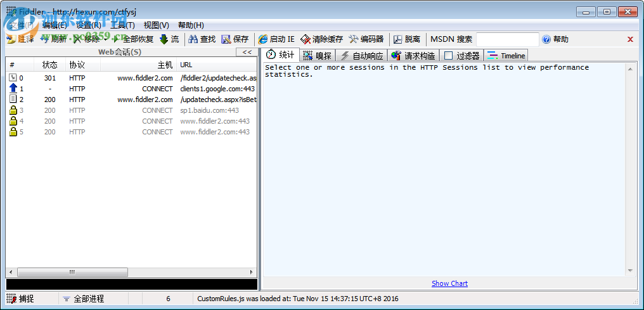Click the 脱离 tearoff toolbar button
644x310 pixels.
(x=407, y=39)
